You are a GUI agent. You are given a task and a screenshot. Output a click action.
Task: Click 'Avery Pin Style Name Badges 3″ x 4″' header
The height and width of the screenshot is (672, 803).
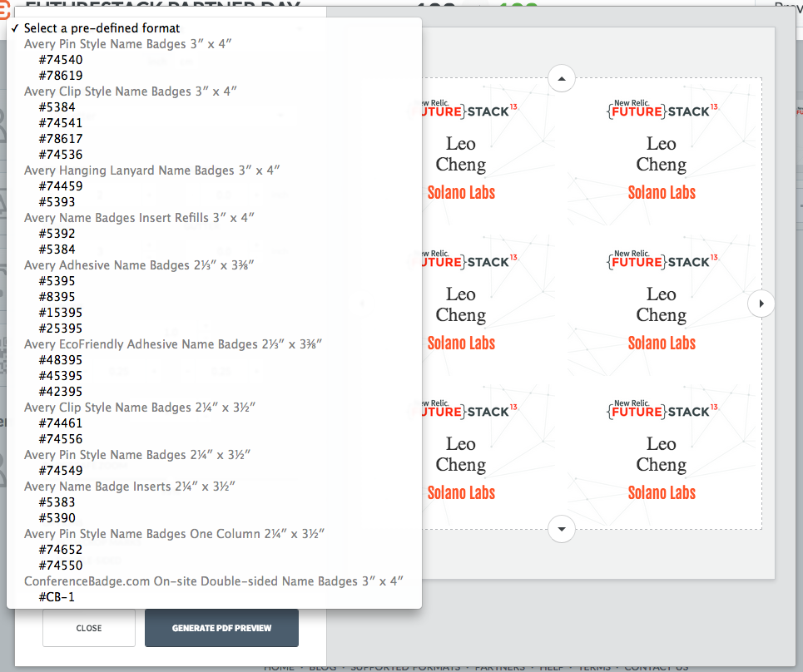(127, 44)
